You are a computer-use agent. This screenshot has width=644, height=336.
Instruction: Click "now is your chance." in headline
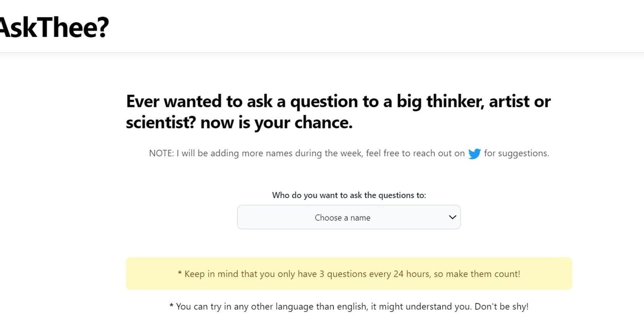click(x=276, y=123)
